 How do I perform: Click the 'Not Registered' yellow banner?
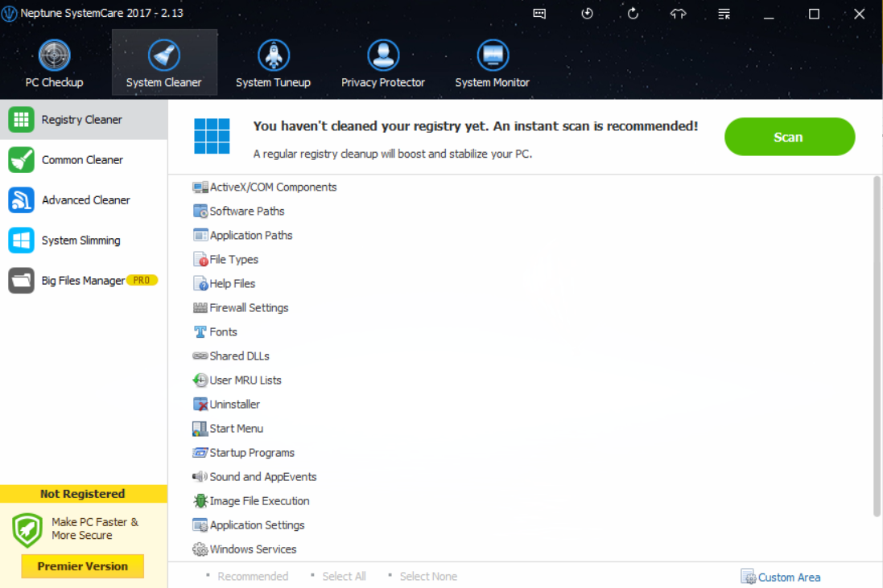click(83, 493)
